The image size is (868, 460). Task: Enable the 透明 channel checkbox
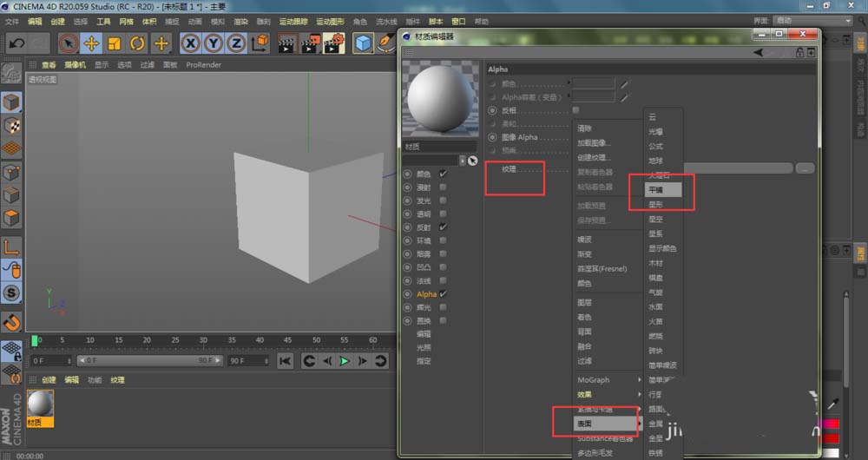[443, 214]
